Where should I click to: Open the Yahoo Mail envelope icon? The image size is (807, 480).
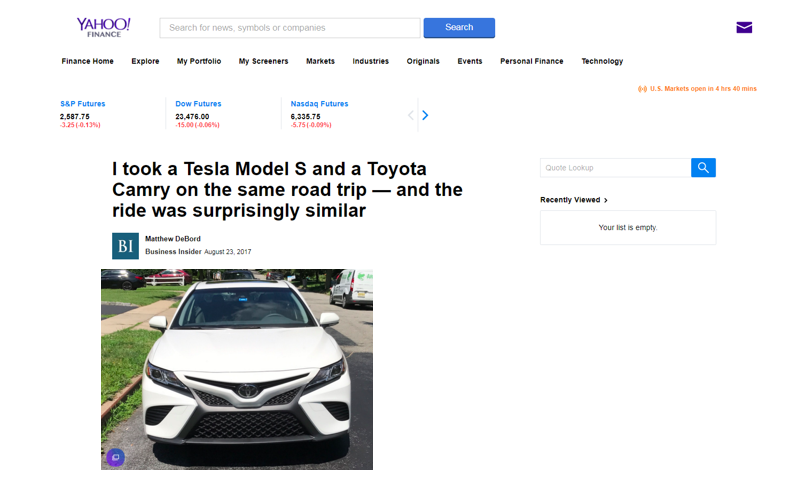tap(744, 27)
